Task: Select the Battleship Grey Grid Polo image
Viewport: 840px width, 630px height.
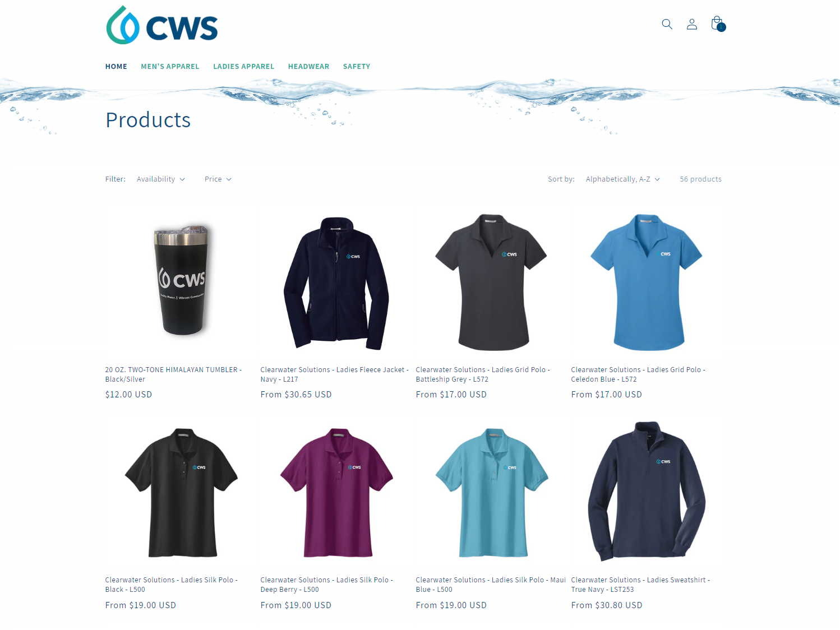Action: 492,281
